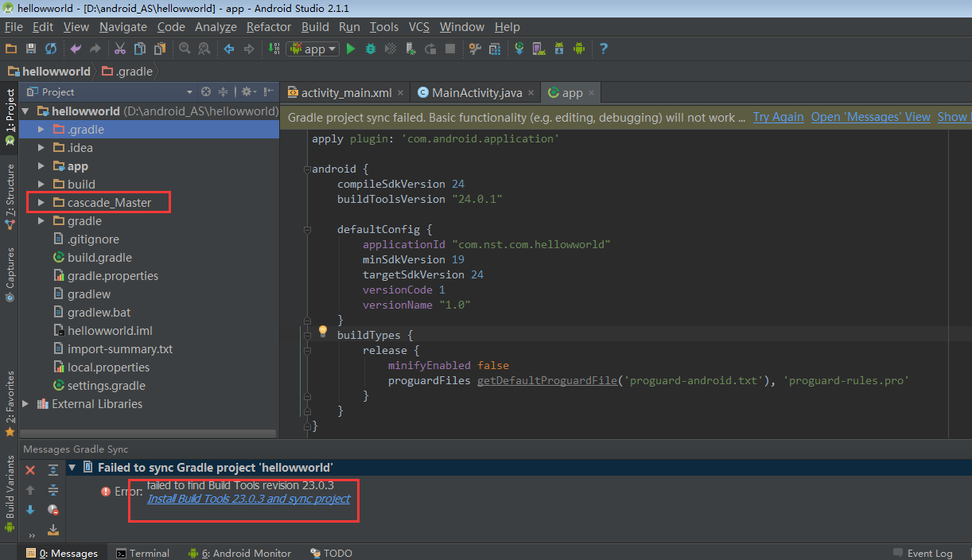972x560 pixels.
Task: Run the app with the green play button
Action: pyautogui.click(x=351, y=49)
